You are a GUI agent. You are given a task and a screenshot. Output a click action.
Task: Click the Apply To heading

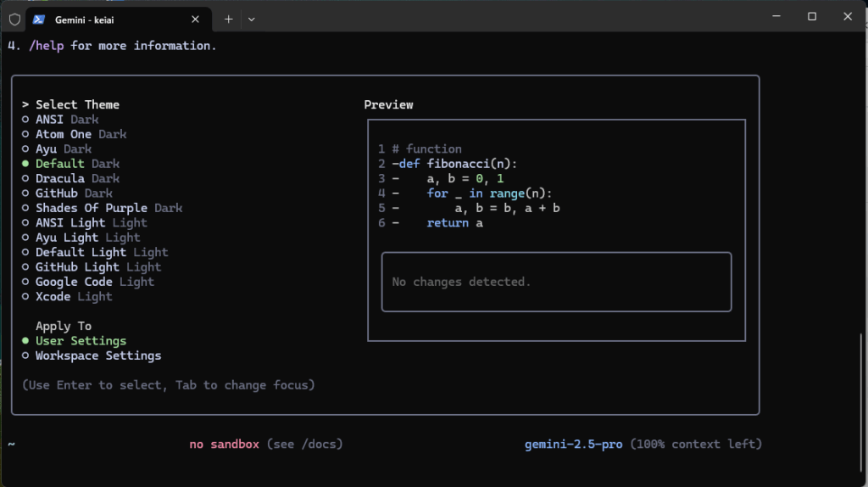tap(64, 327)
